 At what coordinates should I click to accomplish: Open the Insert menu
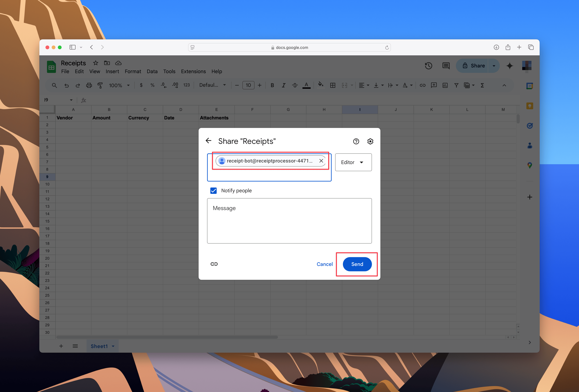pyautogui.click(x=112, y=71)
